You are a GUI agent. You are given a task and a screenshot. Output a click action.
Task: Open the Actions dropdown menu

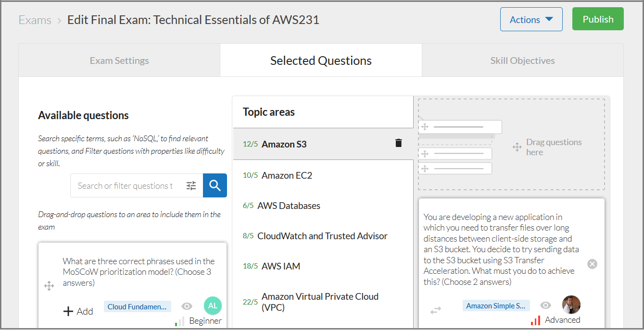click(531, 20)
